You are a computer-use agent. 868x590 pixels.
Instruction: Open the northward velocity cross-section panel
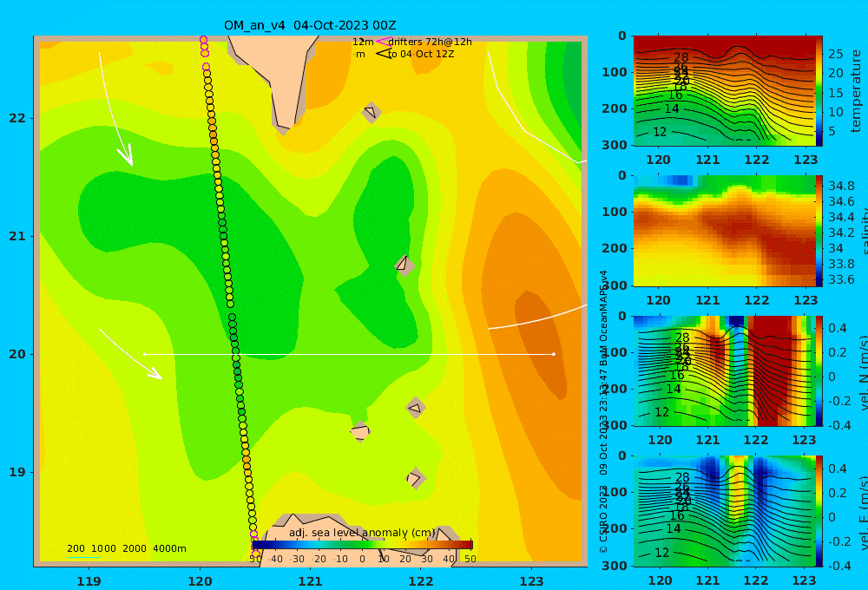tap(724, 370)
